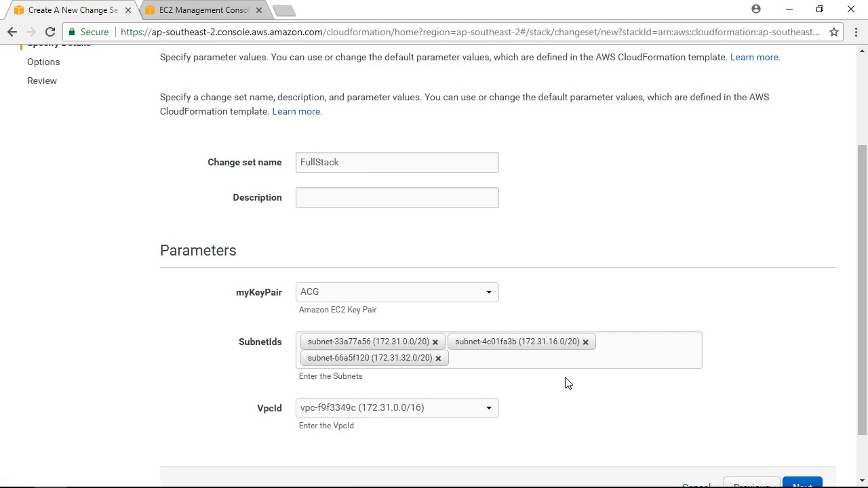
Task: Go to the Review step in the sidebar
Action: 42,81
